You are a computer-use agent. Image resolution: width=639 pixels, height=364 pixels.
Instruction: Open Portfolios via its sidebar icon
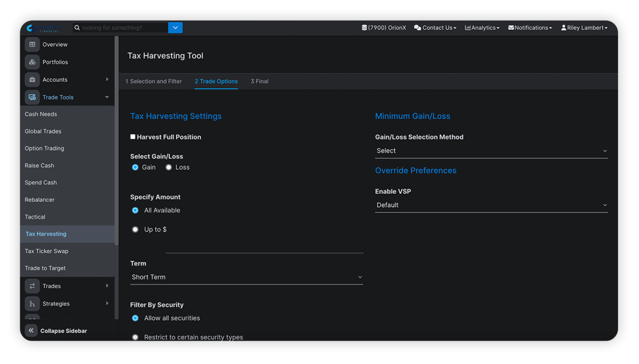pos(32,62)
